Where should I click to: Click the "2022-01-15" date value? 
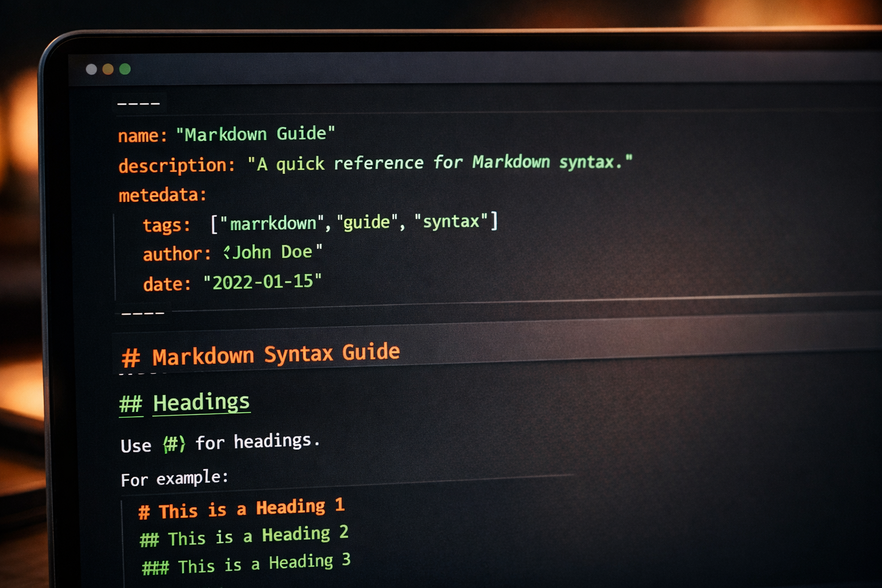pos(262,282)
